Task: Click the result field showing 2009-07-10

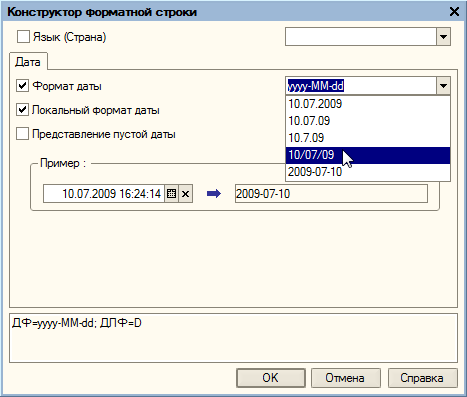Action: click(x=331, y=194)
